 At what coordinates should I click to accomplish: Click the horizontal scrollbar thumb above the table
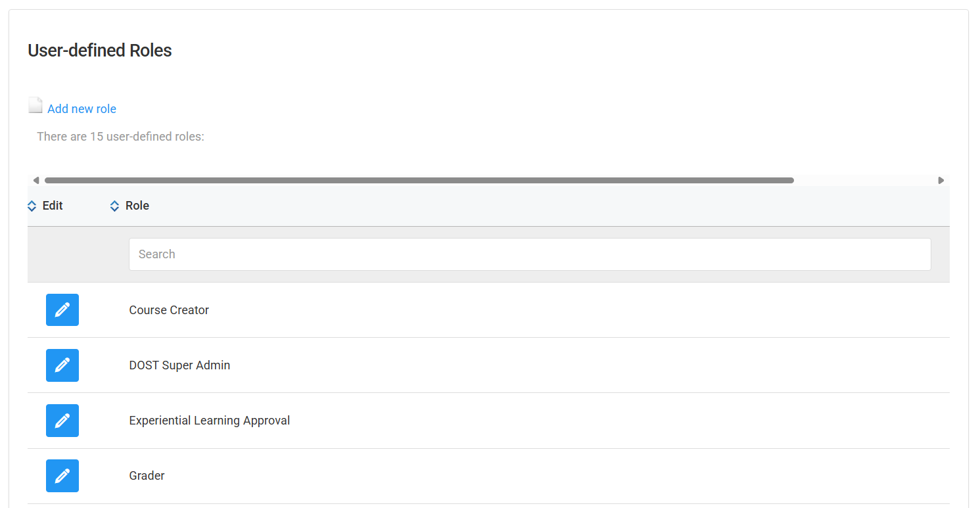tap(419, 180)
